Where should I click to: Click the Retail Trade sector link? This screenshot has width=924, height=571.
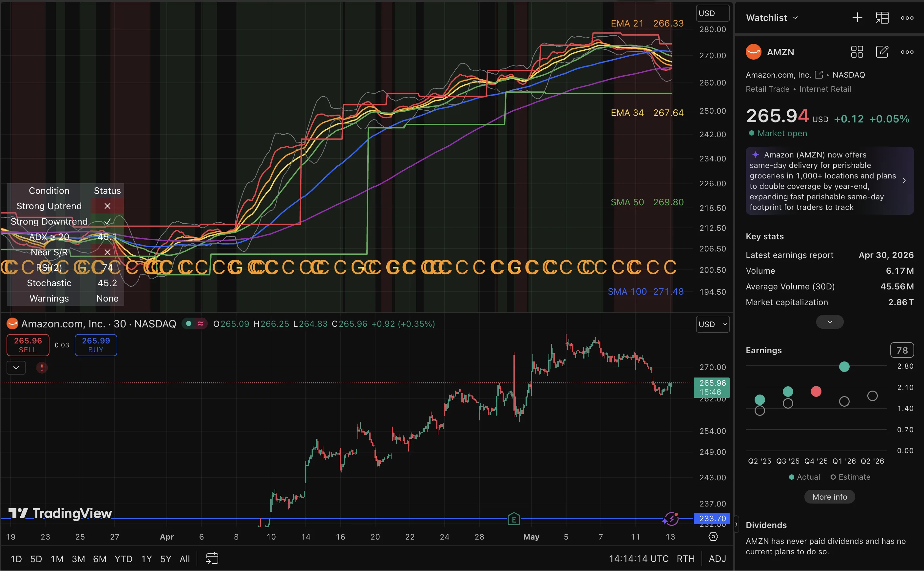(767, 89)
